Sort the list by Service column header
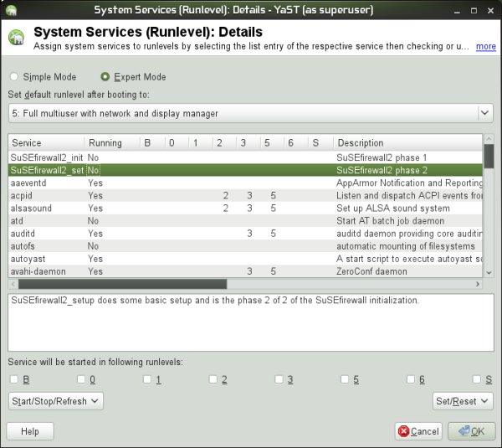This screenshot has height=448, width=502. [46, 142]
